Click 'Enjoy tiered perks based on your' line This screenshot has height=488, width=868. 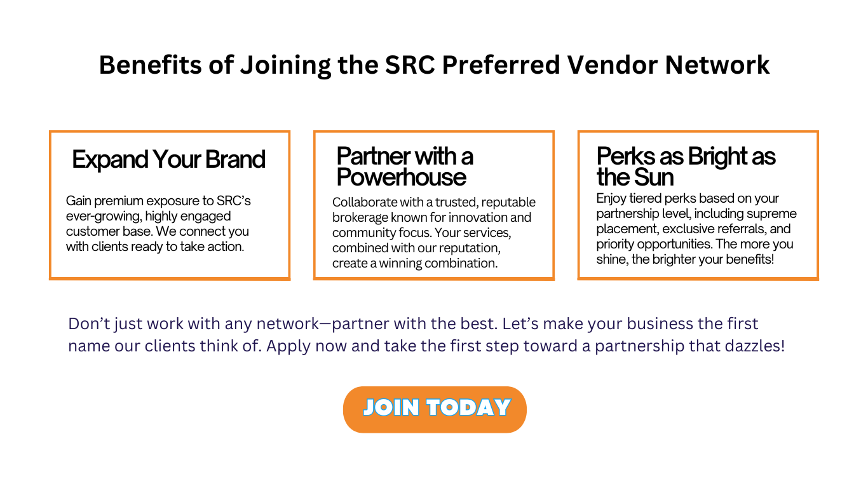pos(688,198)
